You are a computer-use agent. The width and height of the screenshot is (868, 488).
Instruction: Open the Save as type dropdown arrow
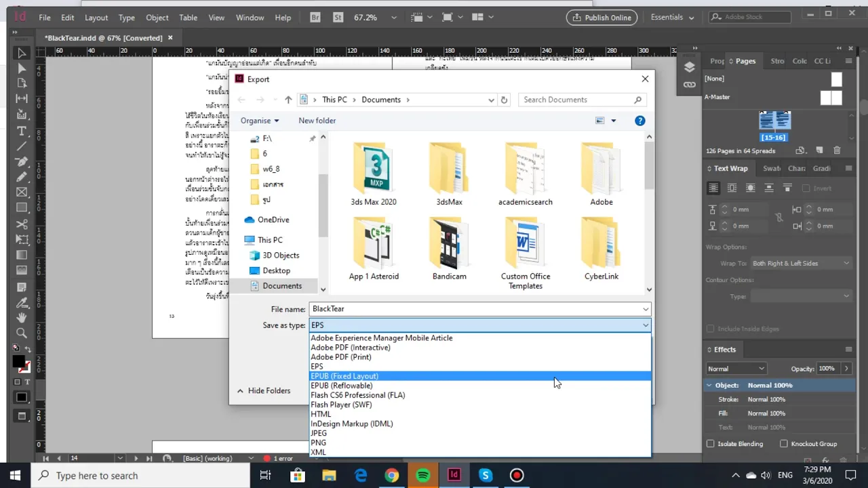(646, 325)
